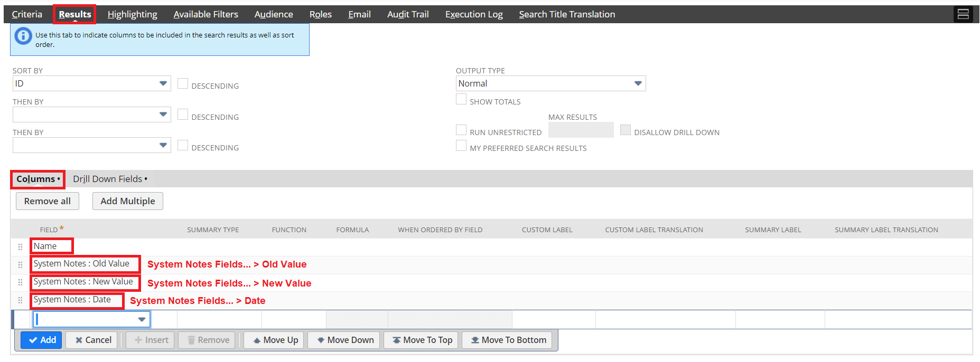980x362 pixels.
Task: Click the Custom Label cell in the new row
Action: pos(554,319)
